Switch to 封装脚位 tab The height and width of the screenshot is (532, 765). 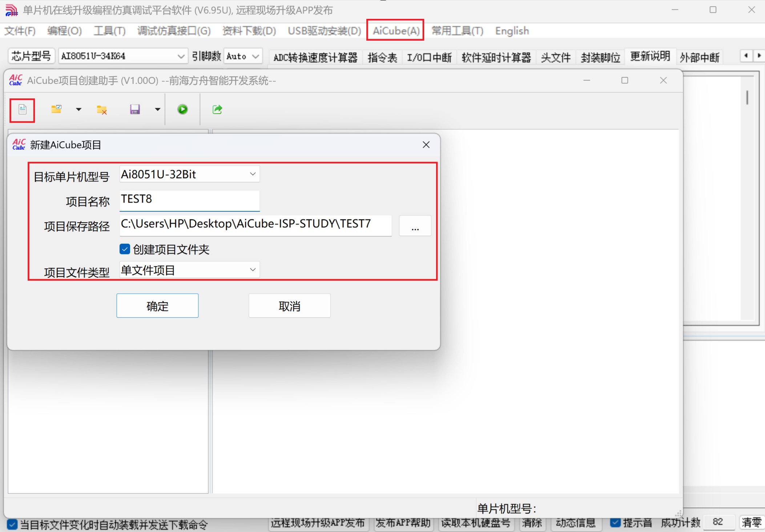[600, 57]
